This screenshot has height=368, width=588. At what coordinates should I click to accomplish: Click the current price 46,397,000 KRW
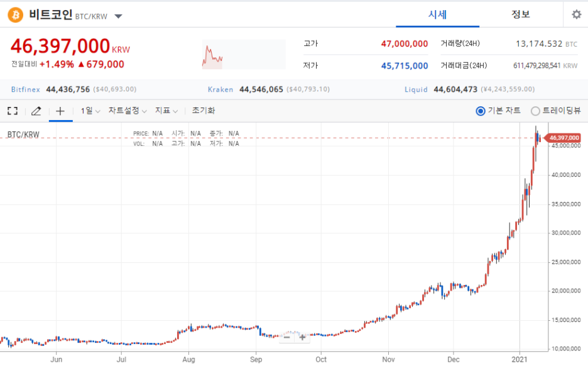click(70, 46)
